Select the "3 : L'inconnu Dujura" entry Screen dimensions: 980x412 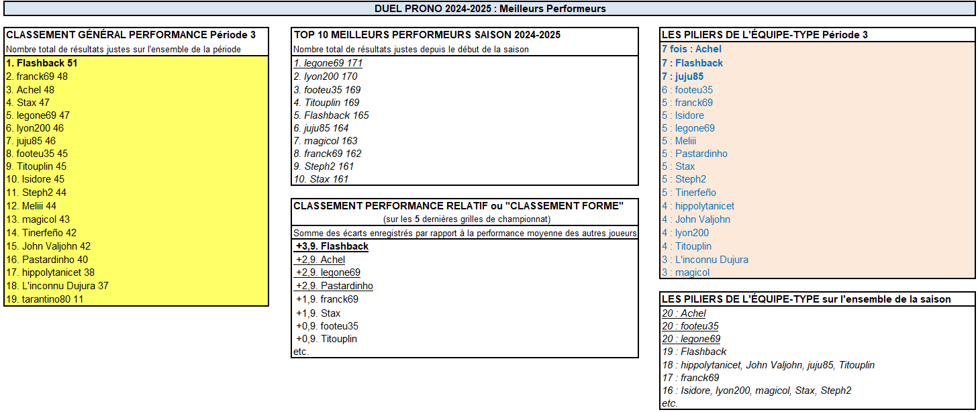tap(705, 260)
